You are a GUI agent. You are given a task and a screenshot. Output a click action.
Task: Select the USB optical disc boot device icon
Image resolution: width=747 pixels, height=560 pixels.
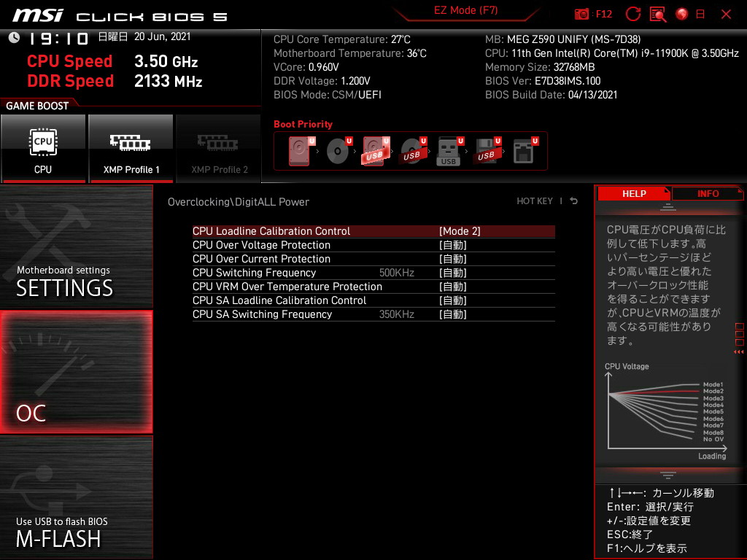pos(413,151)
